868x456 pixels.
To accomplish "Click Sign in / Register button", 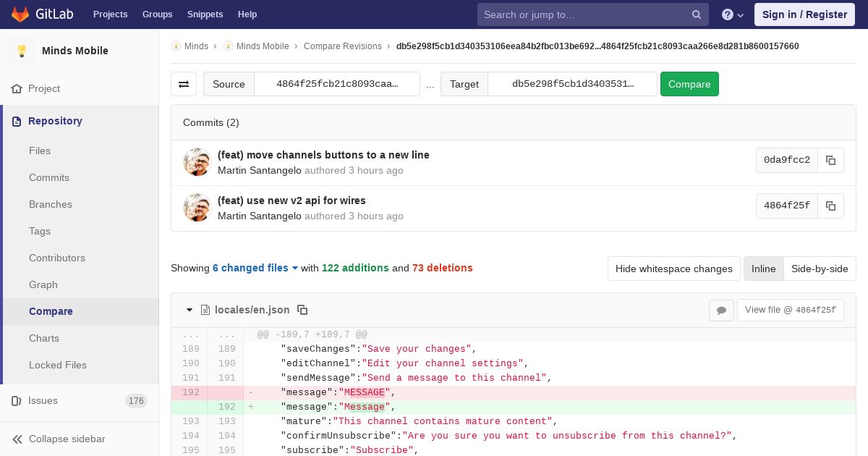I will tap(804, 14).
